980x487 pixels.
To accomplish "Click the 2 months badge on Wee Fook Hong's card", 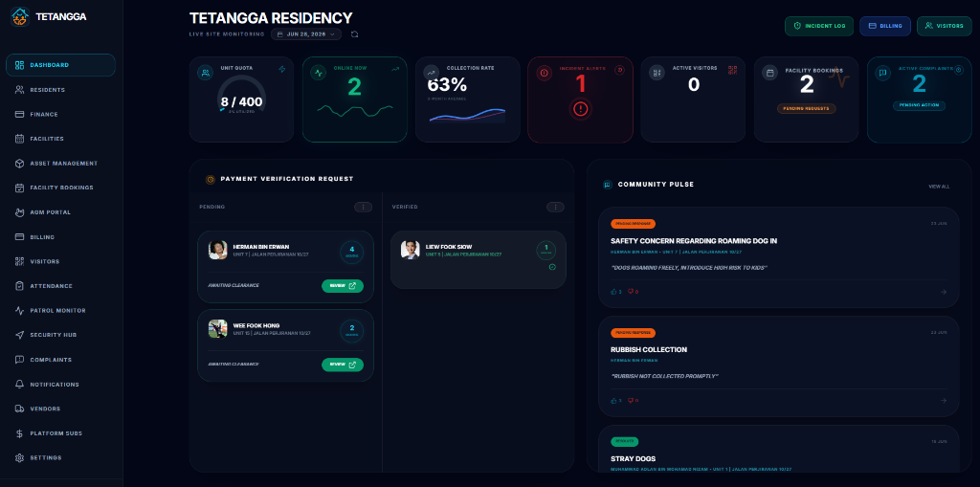I will tap(352, 331).
